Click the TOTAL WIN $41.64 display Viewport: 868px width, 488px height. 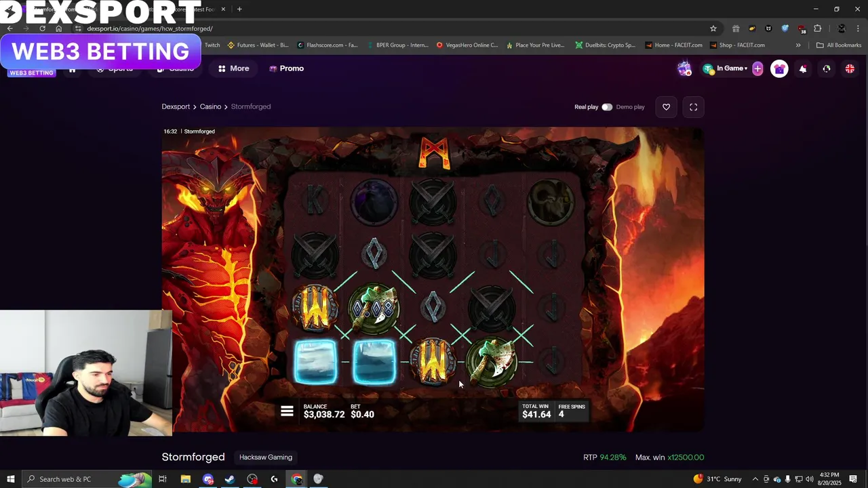pos(536,411)
